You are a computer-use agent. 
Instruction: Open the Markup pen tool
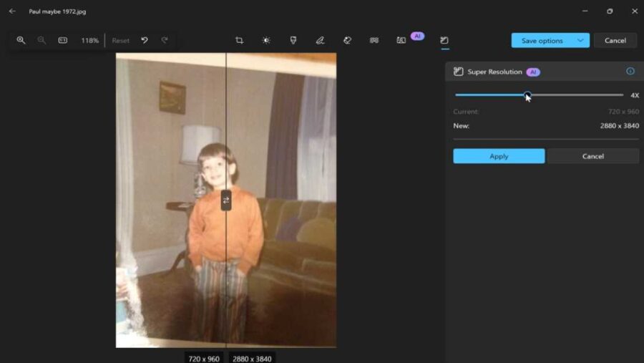coord(320,41)
